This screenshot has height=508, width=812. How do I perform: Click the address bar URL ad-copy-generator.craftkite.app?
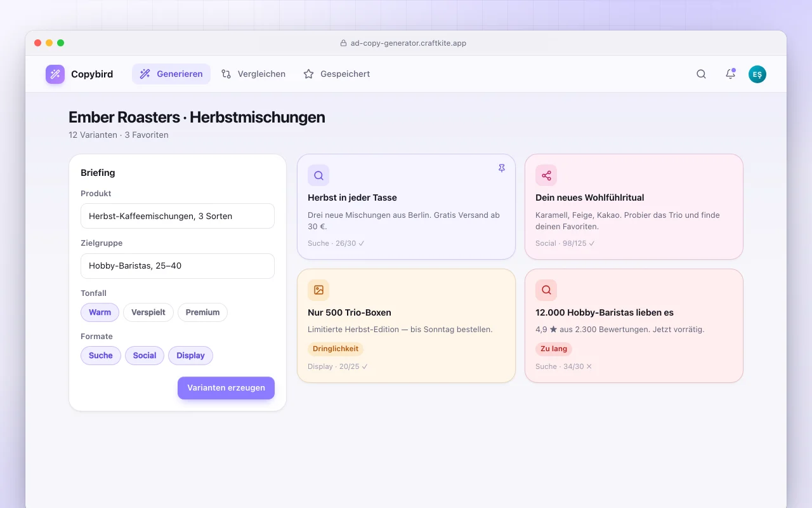tap(409, 43)
